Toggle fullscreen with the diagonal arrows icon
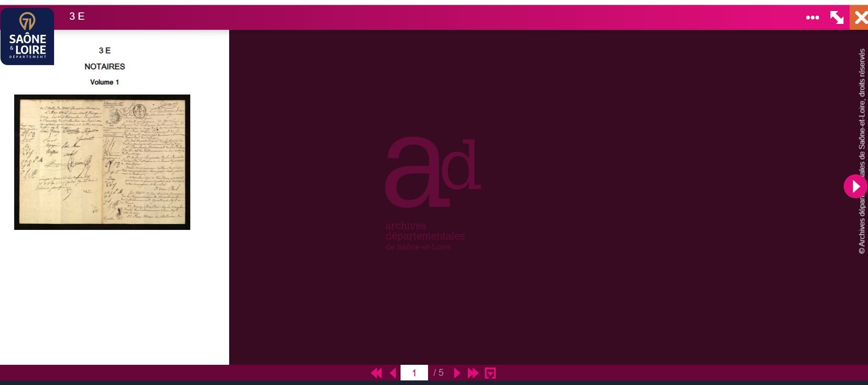Image resolution: width=868 pixels, height=385 pixels. 837,17
